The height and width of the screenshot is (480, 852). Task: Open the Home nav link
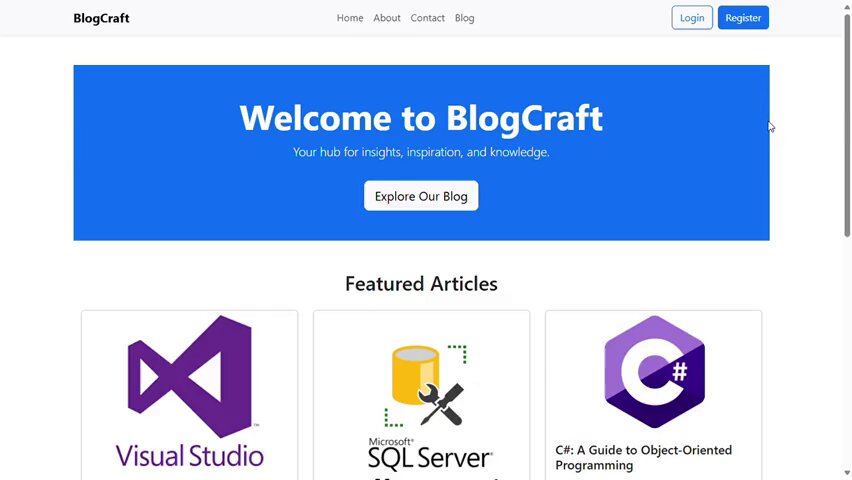(350, 18)
